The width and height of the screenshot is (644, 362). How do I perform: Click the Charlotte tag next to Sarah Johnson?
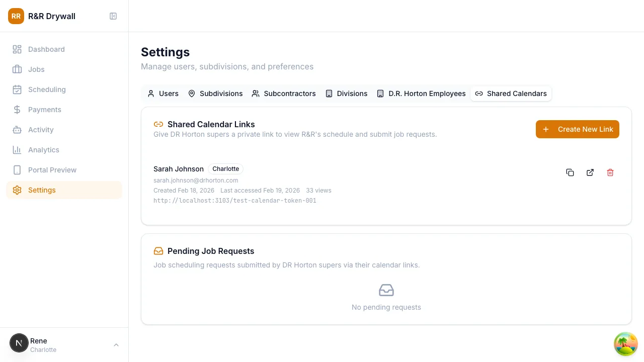(225, 169)
